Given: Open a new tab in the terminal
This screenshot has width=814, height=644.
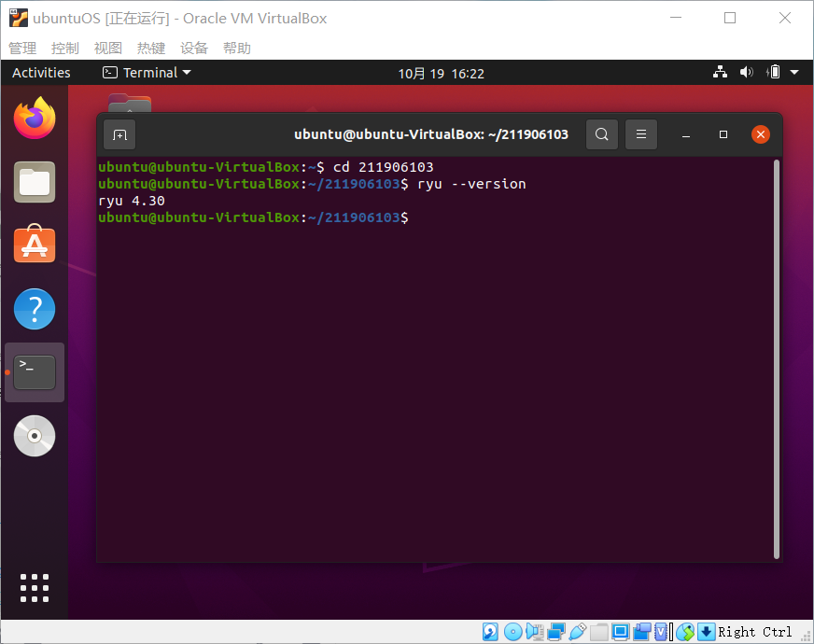Looking at the screenshot, I should [119, 135].
